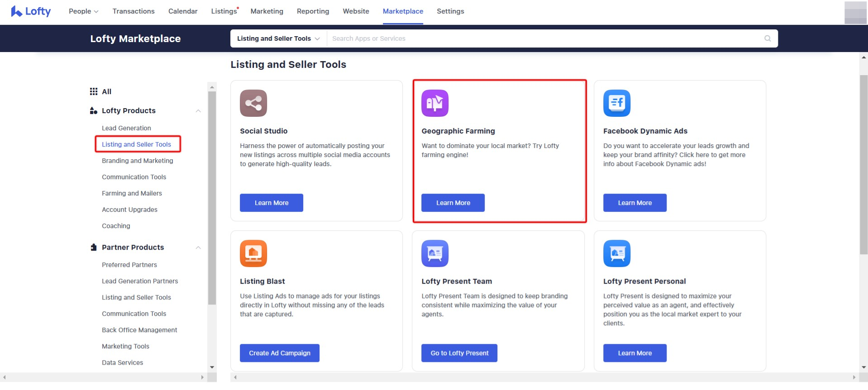The height and width of the screenshot is (390, 868).
Task: Select Farming and Mailers category
Action: tap(132, 193)
